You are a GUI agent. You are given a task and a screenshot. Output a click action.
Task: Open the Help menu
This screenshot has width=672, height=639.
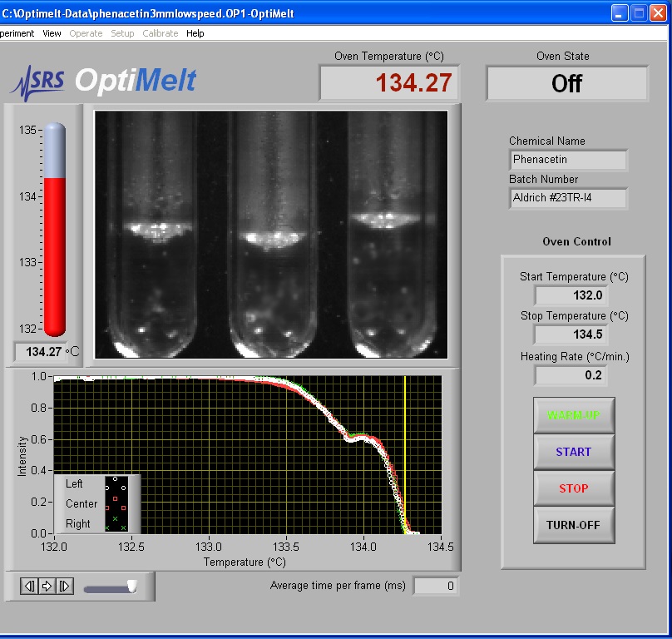[x=195, y=33]
